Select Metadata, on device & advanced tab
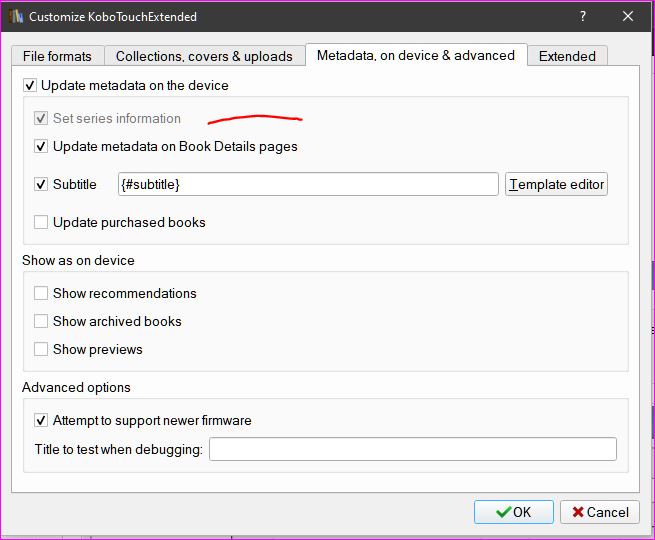The image size is (655, 540). pyautogui.click(x=416, y=55)
